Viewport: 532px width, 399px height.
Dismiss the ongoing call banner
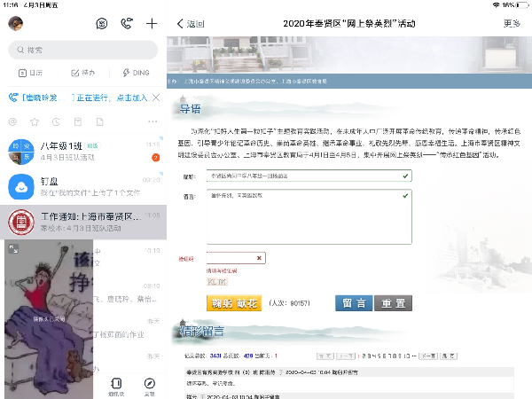tap(156, 98)
